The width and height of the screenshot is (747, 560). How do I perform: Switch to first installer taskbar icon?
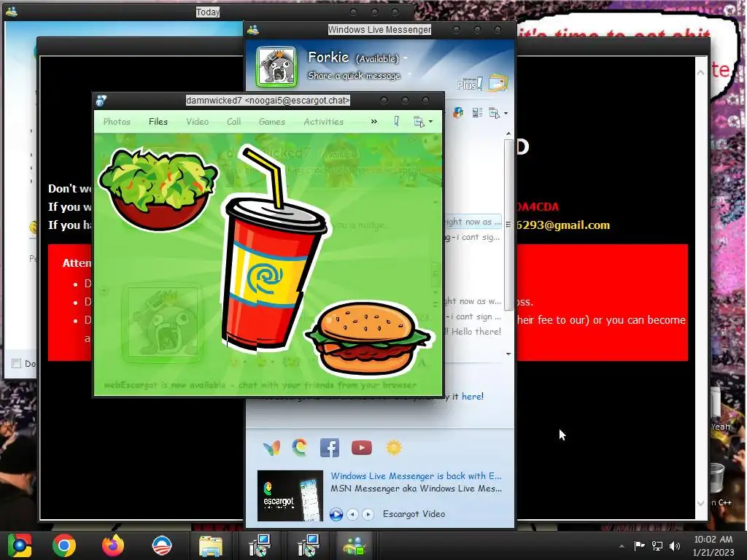tap(260, 545)
